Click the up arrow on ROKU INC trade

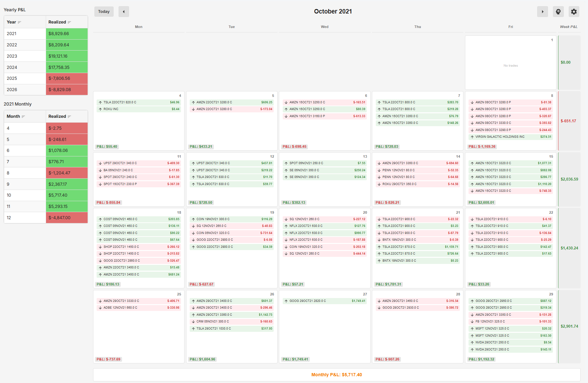coord(100,109)
